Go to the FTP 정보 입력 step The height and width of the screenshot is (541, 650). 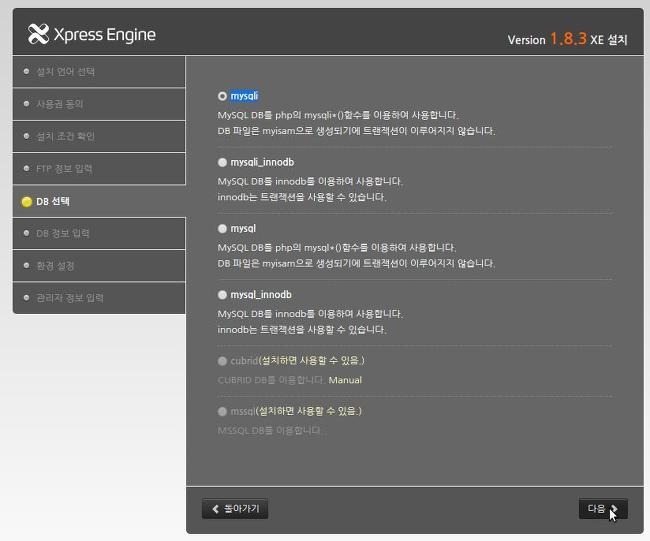(x=99, y=169)
